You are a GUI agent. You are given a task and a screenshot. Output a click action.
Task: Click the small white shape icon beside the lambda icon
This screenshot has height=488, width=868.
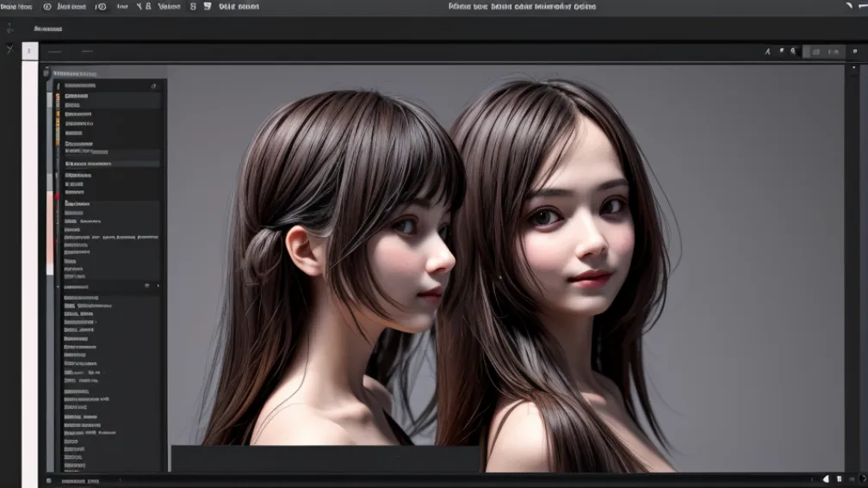click(x=782, y=51)
